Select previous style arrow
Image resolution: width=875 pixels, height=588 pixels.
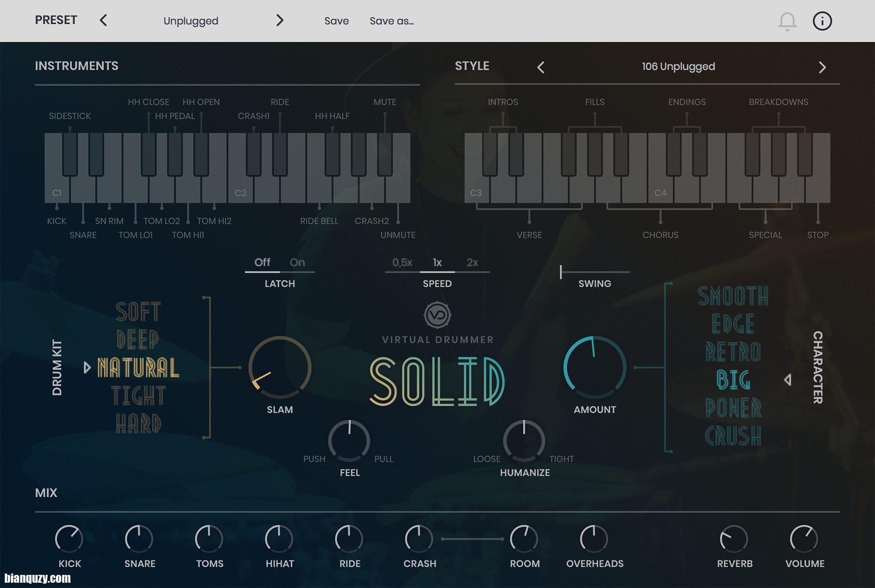click(541, 67)
